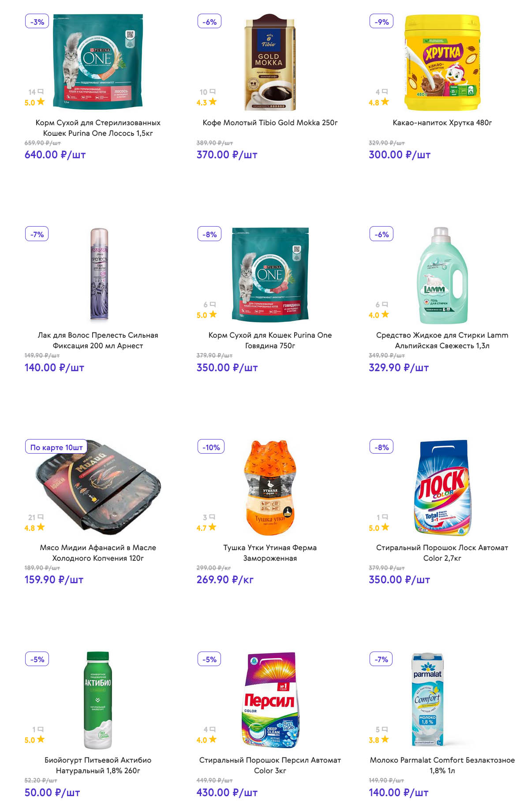Click the -10% discount badge on duck
The image size is (516, 812).
211,447
